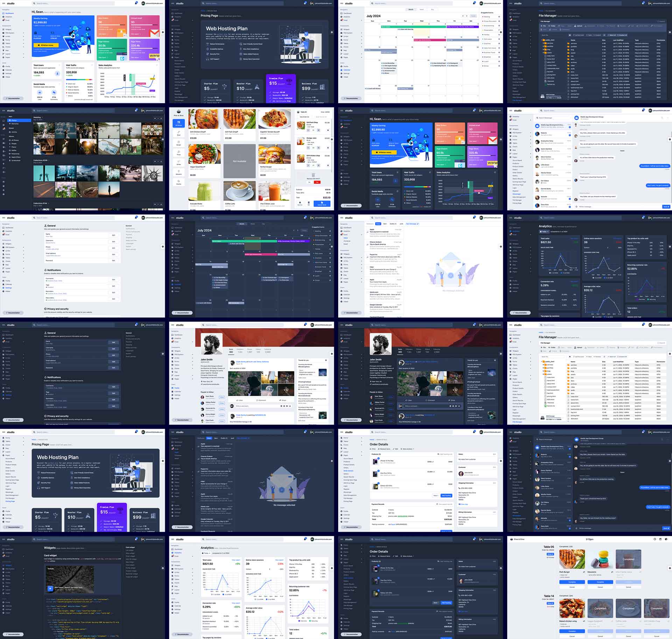Open the Statue of Liberty photo thumbnail
Image resolution: width=672 pixels, height=639 pixels.
tap(152, 173)
